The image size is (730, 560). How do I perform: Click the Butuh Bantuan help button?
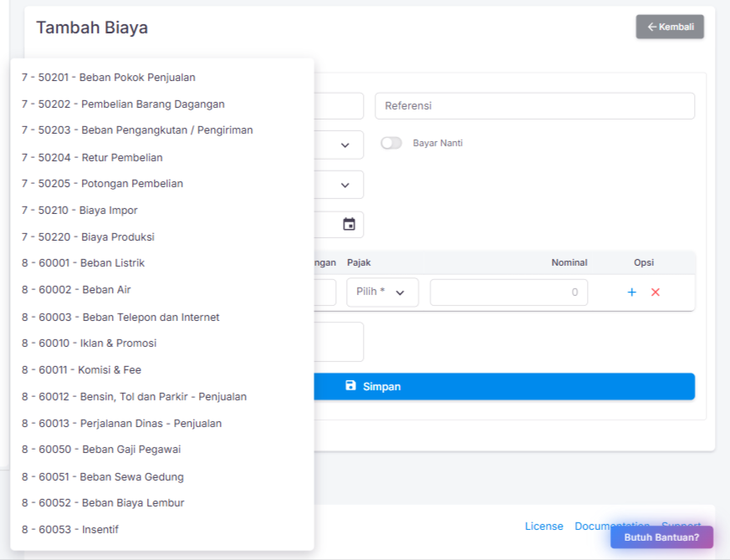click(661, 537)
